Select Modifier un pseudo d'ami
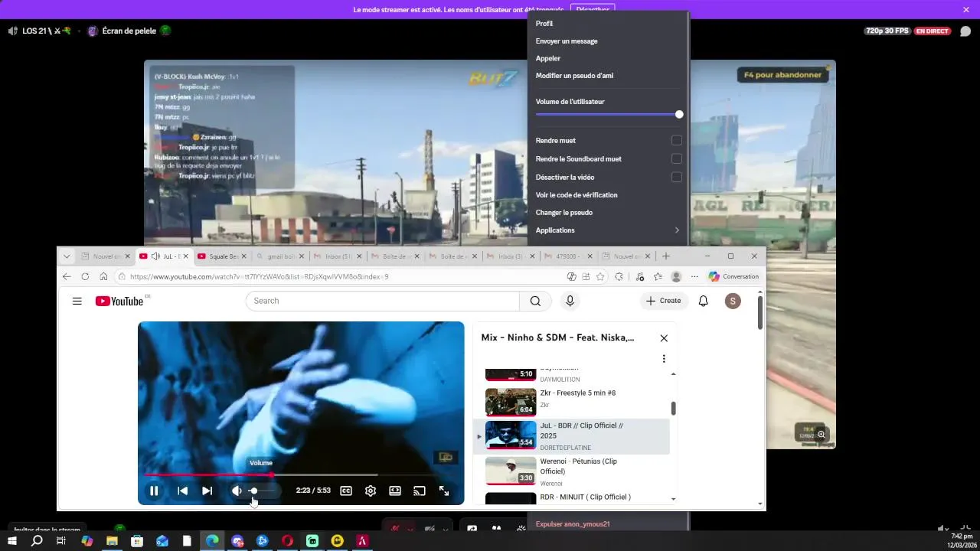The image size is (980, 551). point(609,76)
